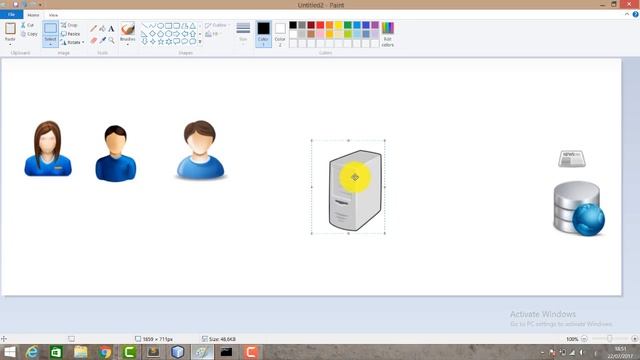Screen dimensions: 640x360
Task: Pick the Five-point star shape
Action: tap(160, 42)
